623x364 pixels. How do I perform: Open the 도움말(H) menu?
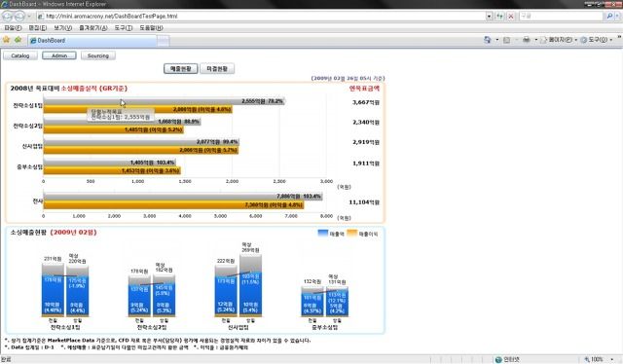tap(151, 28)
